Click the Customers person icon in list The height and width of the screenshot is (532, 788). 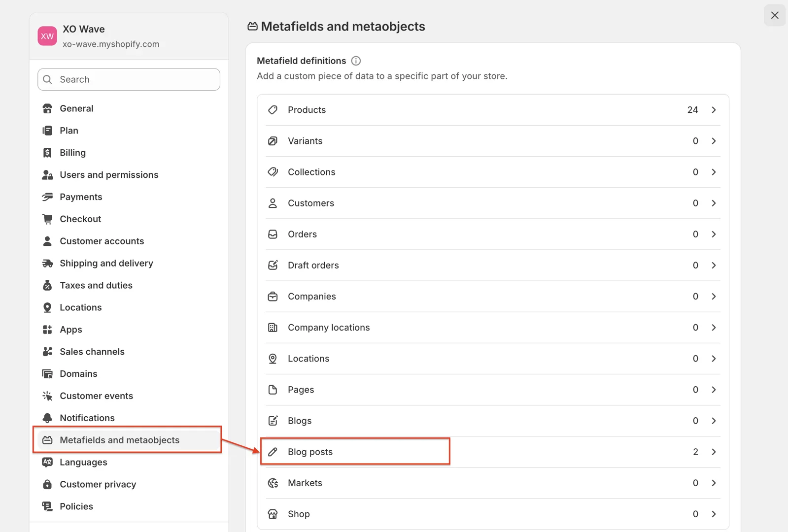(273, 203)
